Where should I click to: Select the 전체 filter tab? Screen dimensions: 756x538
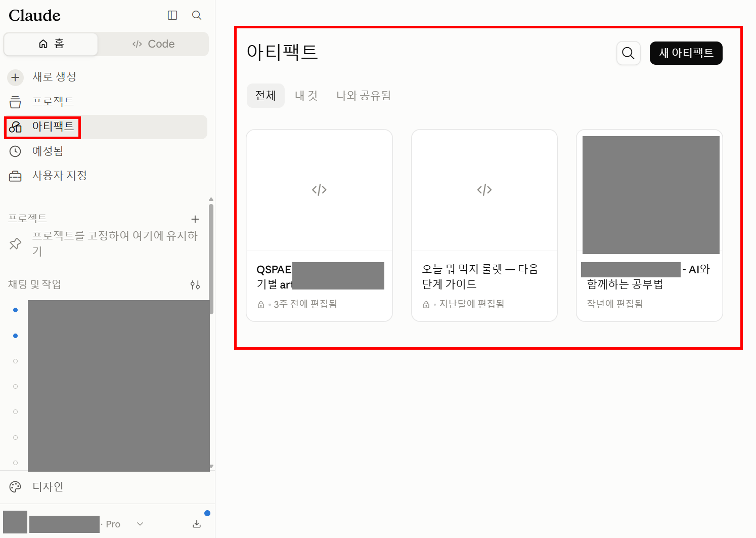tap(265, 96)
